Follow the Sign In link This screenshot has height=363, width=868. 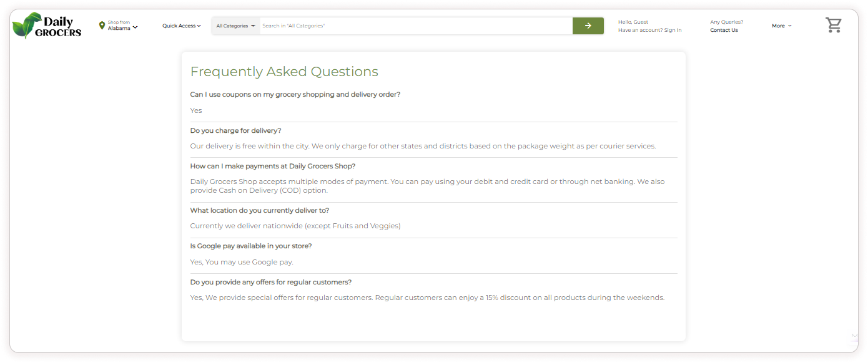(673, 30)
